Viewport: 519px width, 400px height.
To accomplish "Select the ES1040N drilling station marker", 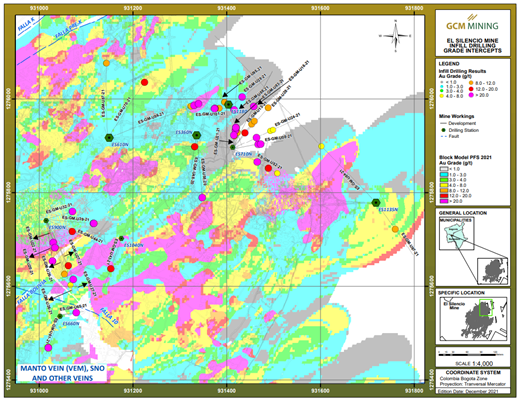I will pyautogui.click(x=121, y=238).
